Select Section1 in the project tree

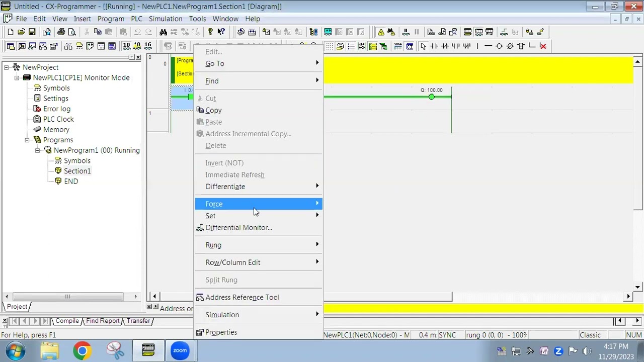point(77,171)
